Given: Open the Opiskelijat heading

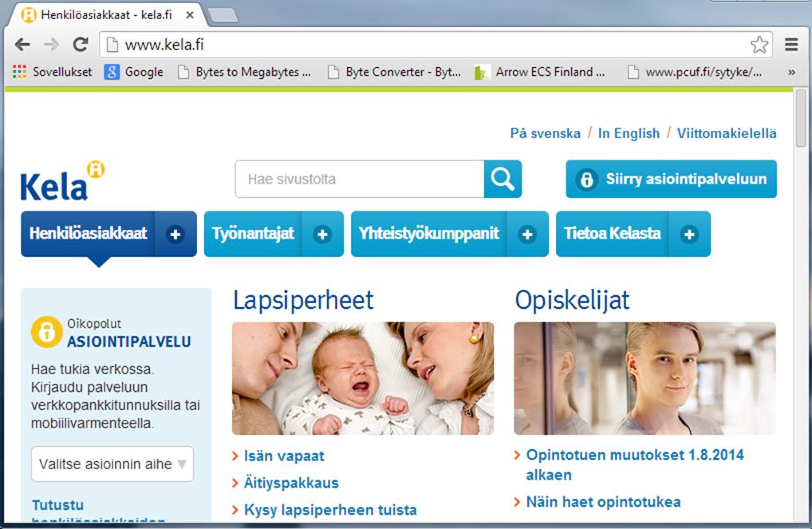Looking at the screenshot, I should (572, 300).
